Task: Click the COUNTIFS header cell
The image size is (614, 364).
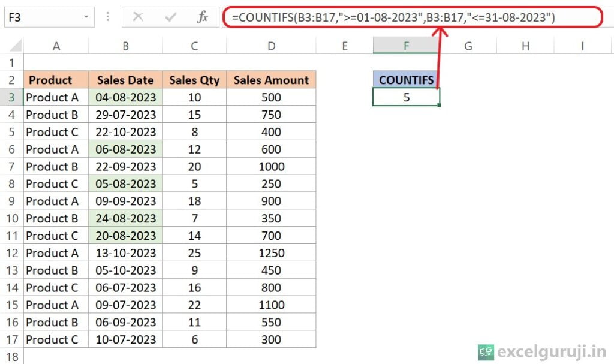Action: [406, 80]
